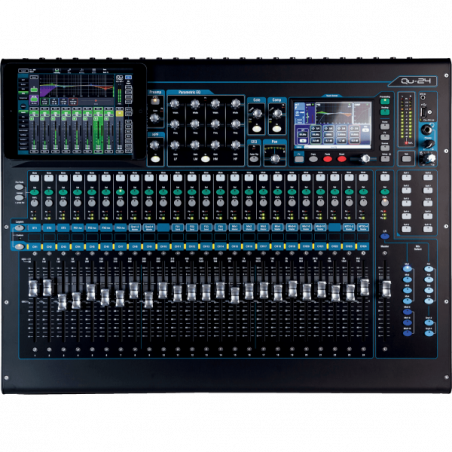Select the lit Mix 1 key
This screenshot has width=452, height=452.
coord(407,269)
